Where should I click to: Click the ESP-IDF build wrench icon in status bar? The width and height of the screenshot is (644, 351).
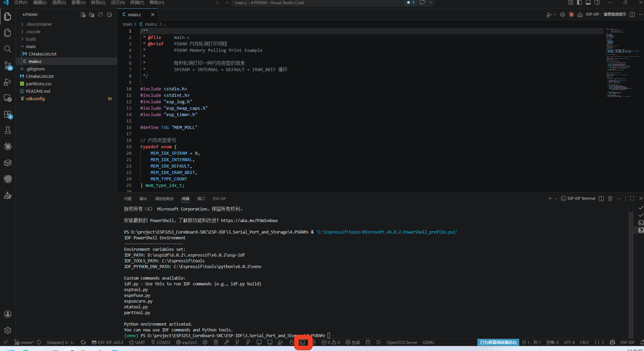[x=226, y=342]
